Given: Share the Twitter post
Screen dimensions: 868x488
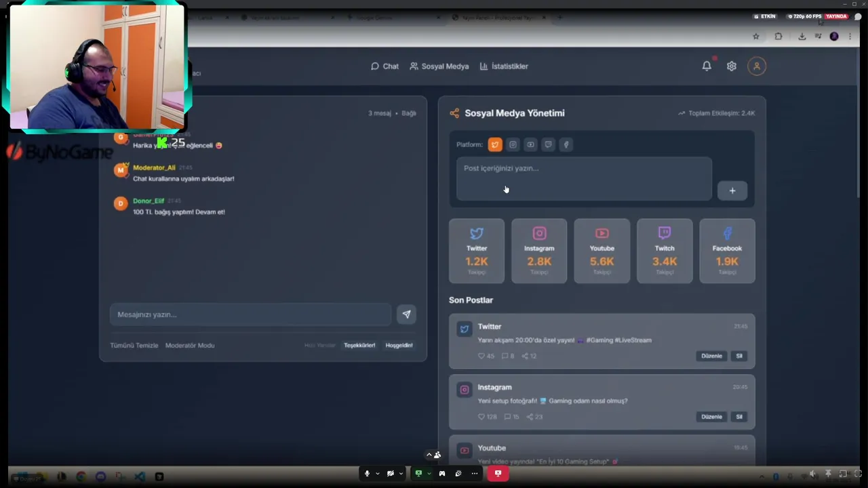Looking at the screenshot, I should coord(525,356).
